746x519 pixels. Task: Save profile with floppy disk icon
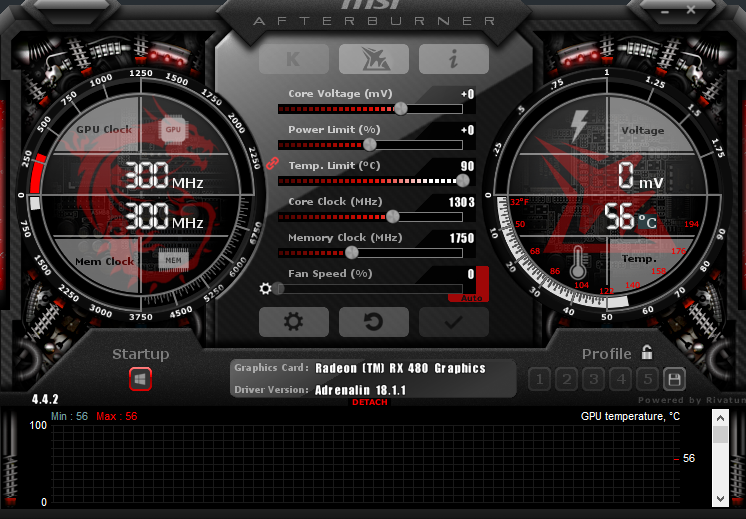click(674, 379)
